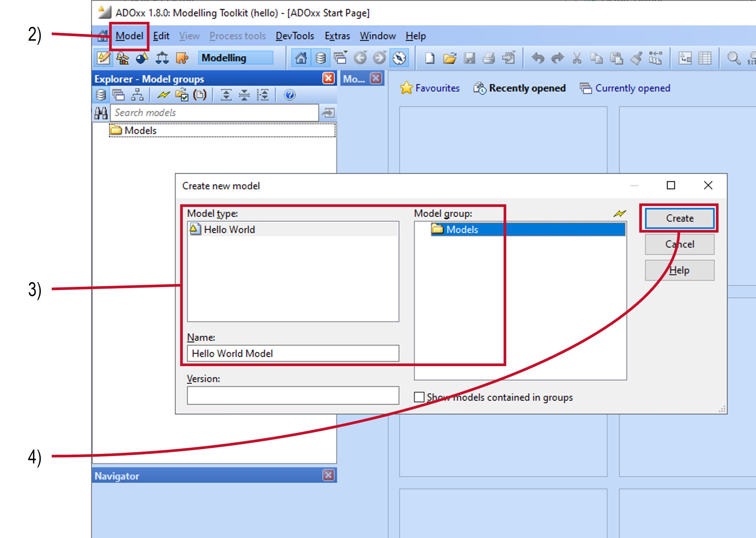Open the Simulation component pie-chart icon
This screenshot has width=756, height=538.
point(142,58)
